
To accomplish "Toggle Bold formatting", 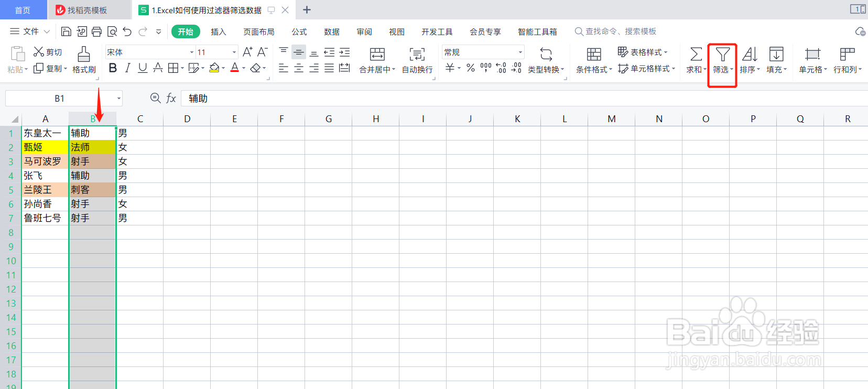I will [113, 68].
